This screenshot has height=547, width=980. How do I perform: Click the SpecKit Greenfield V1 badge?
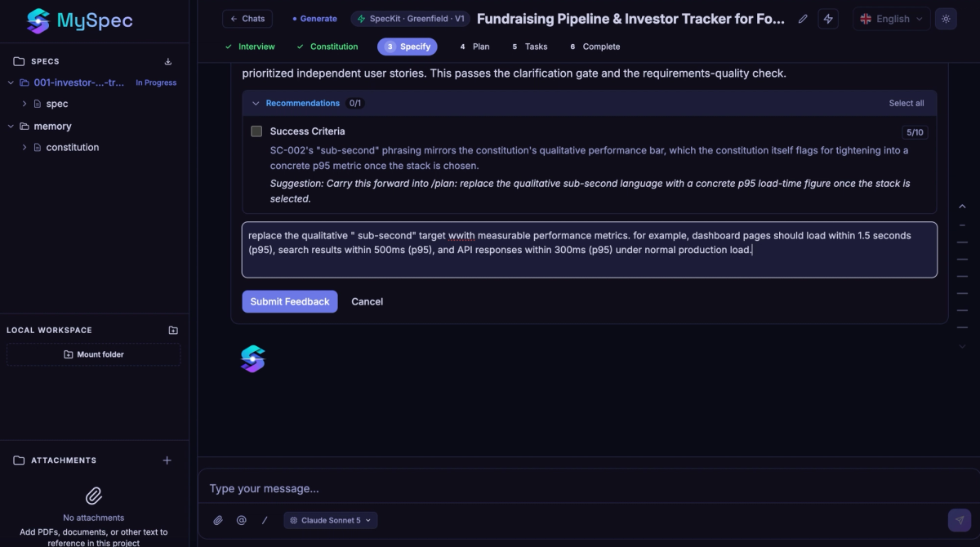pyautogui.click(x=408, y=19)
